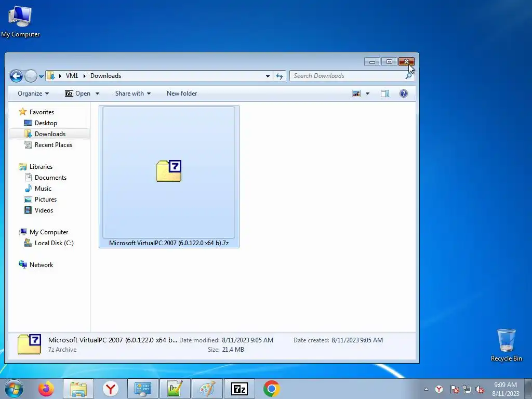
Task: Click the folder icon in the address bar
Action: click(51, 76)
